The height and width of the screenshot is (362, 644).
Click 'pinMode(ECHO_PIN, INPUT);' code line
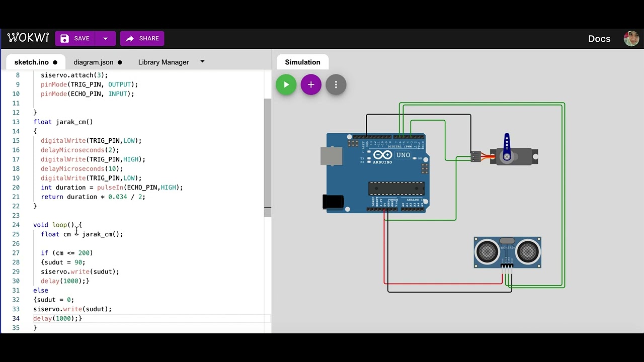coord(88,94)
